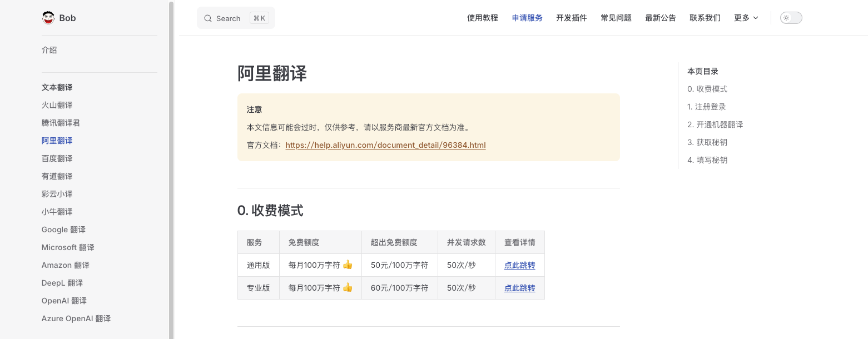Click the 并发请求数 column header
The width and height of the screenshot is (868, 339).
click(x=467, y=242)
